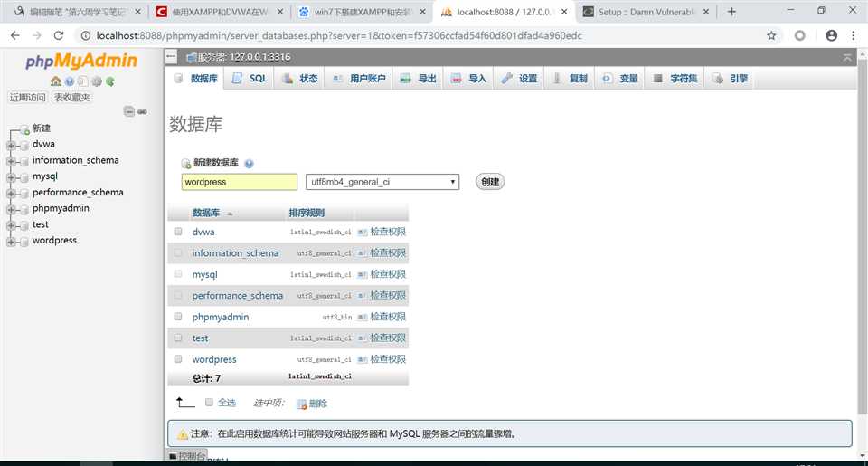Click bookmark star in address bar
868x466 pixels.
coord(771,35)
